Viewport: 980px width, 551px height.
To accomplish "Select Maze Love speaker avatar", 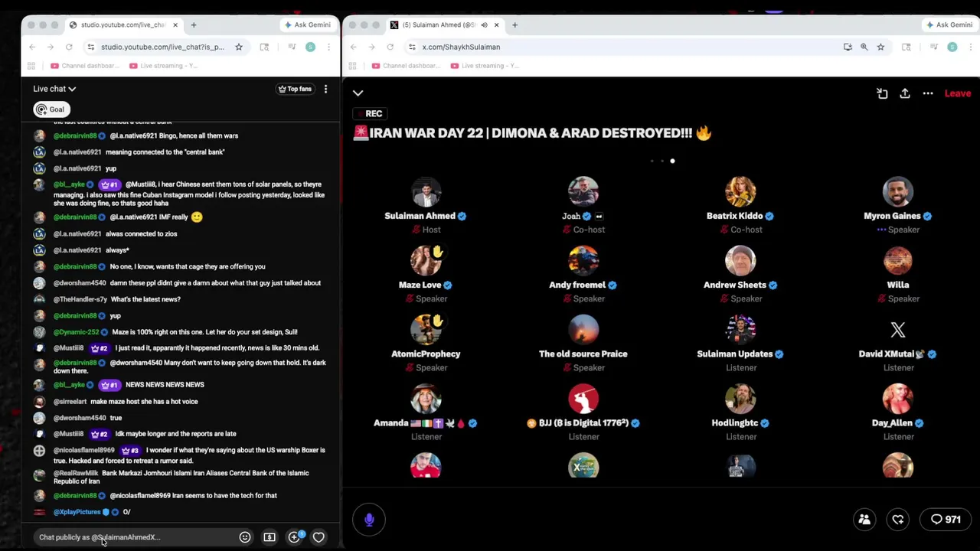I will [x=426, y=261].
